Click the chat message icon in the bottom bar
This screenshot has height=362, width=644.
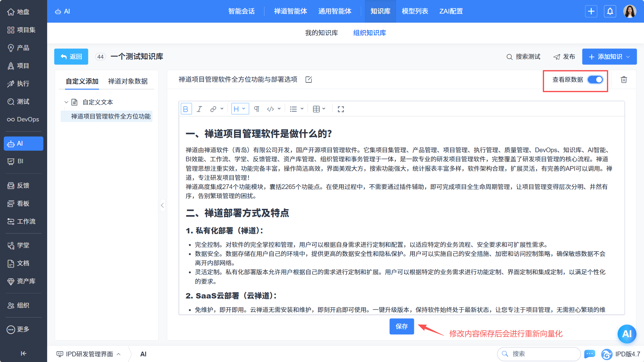(589, 354)
